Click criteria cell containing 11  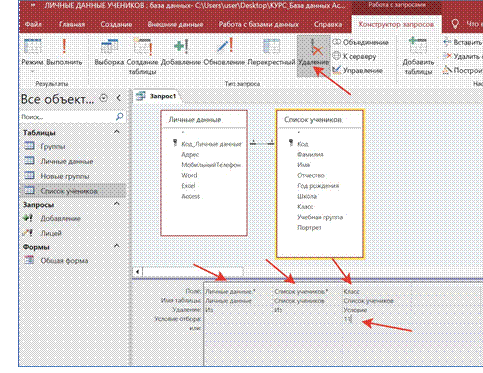(x=377, y=319)
